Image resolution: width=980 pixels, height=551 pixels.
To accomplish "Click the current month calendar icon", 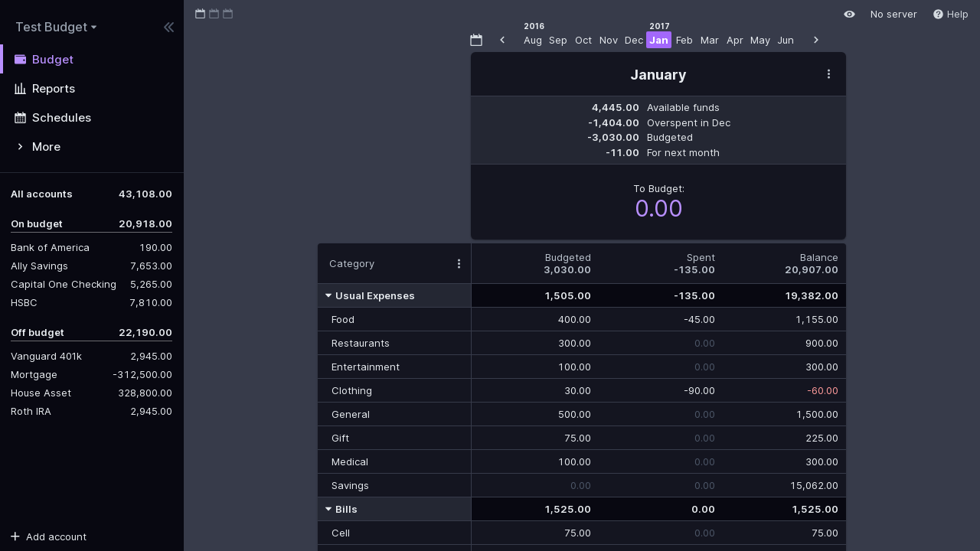I will (x=476, y=40).
